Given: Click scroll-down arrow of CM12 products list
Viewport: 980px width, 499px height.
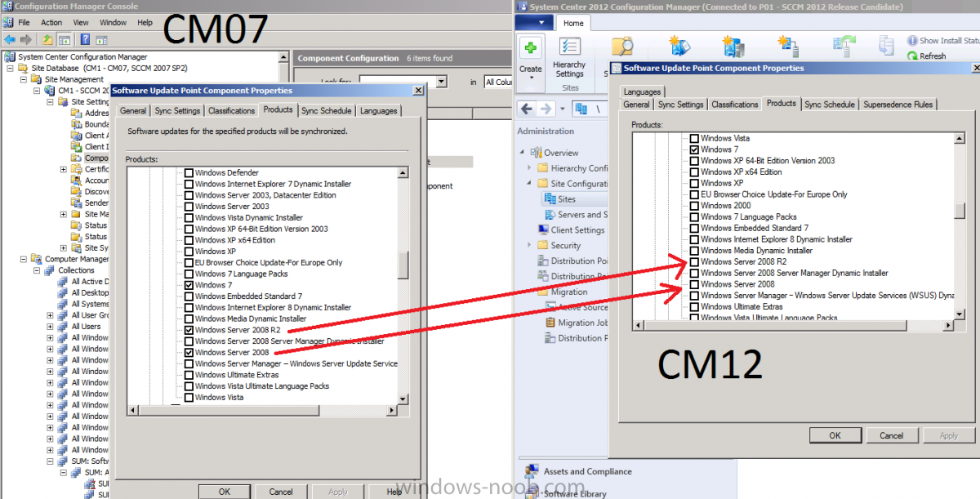Looking at the screenshot, I should coord(960,314).
